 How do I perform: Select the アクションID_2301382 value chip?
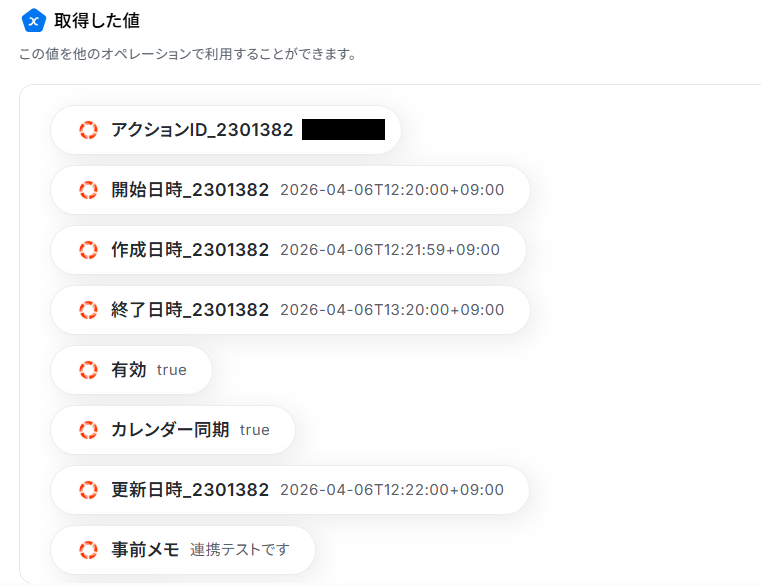tap(226, 130)
